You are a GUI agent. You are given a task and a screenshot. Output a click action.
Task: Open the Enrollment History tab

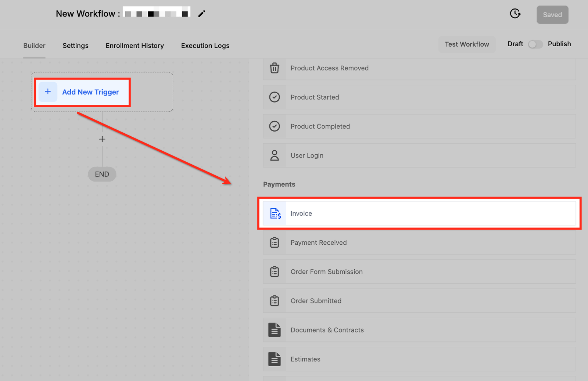click(x=135, y=46)
